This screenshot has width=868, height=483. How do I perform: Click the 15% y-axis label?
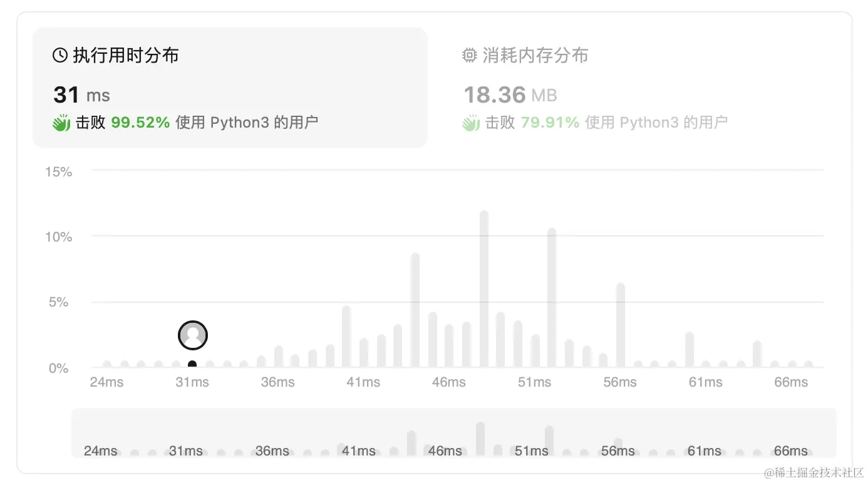(58, 171)
